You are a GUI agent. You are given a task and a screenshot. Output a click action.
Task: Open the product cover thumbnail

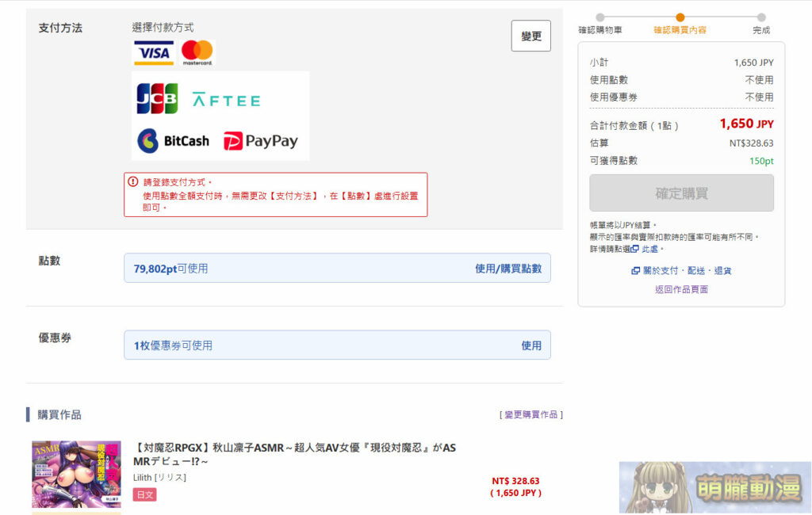coord(77,475)
